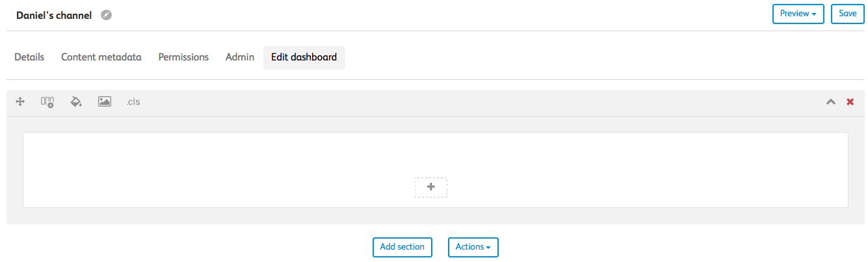Click the move section handle icon
Screen dimensions: 868x262
pyautogui.click(x=20, y=102)
